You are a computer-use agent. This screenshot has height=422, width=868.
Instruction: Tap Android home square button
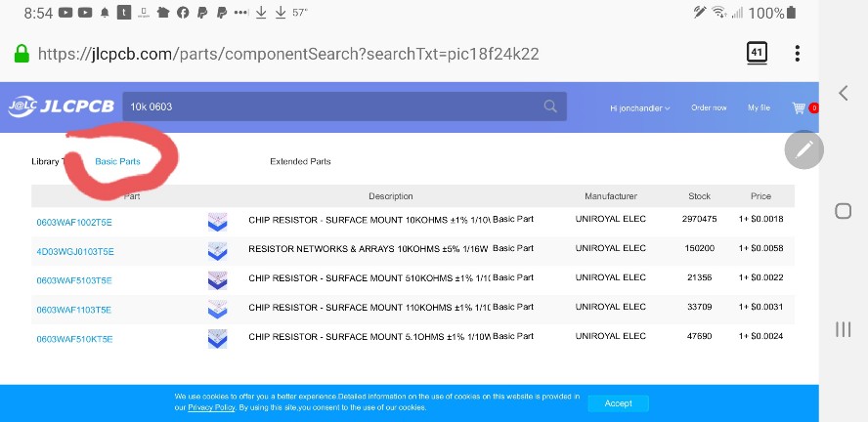pos(844,211)
